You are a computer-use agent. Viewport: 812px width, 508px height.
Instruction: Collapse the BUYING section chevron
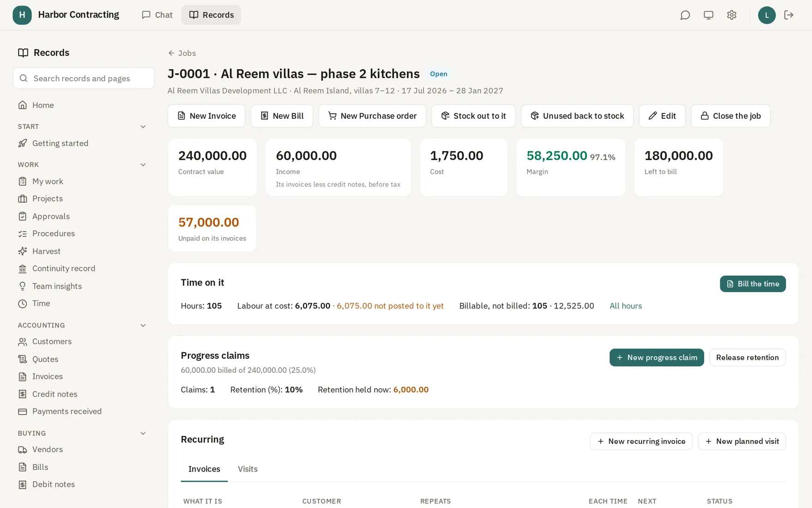[143, 433]
